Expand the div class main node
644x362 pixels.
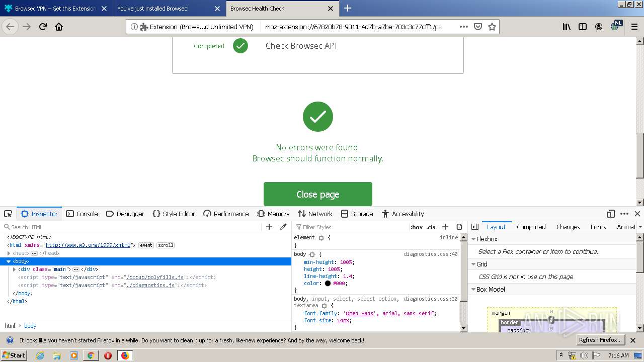14,269
